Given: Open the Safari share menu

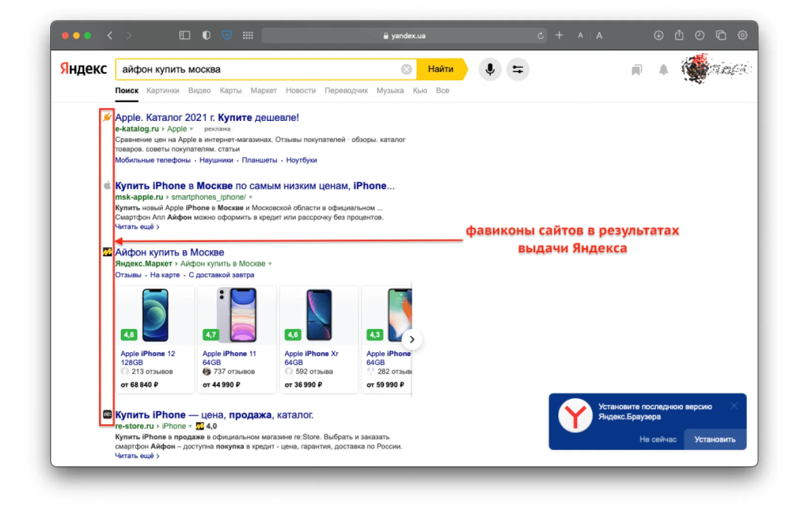Looking at the screenshot, I should [x=679, y=35].
